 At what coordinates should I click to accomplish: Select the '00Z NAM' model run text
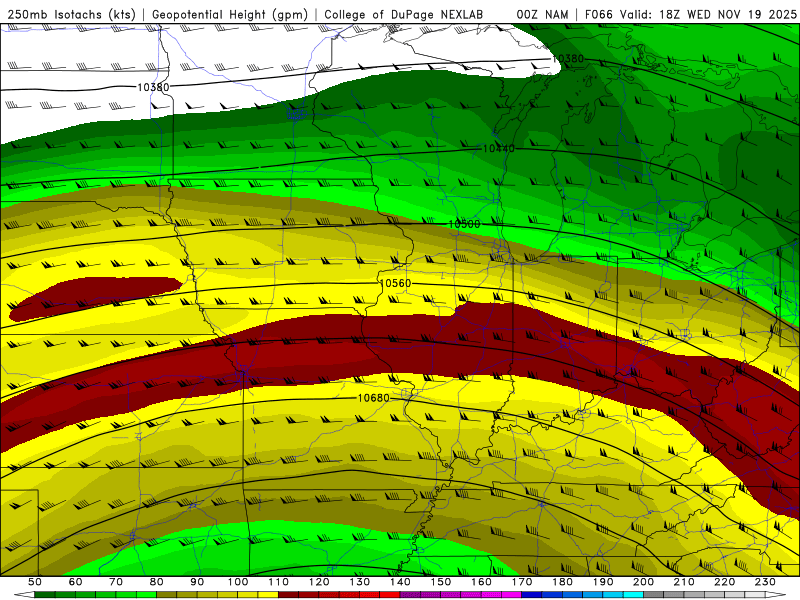click(542, 15)
